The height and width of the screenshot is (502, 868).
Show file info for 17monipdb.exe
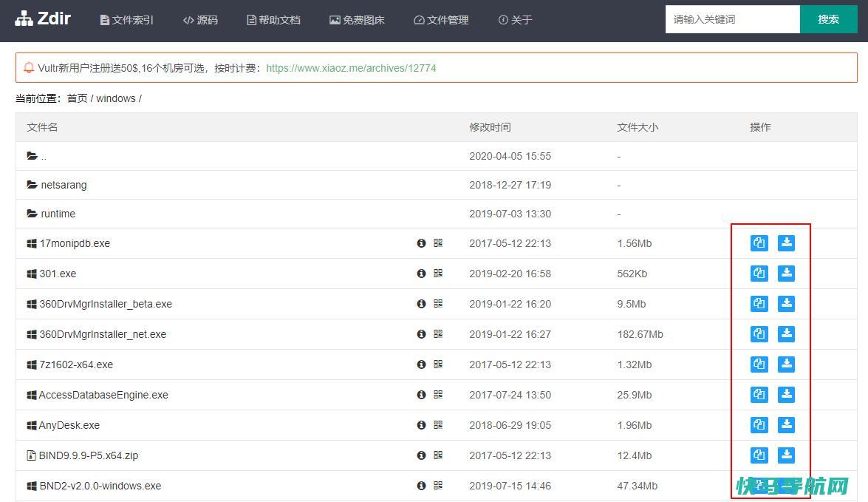421,243
